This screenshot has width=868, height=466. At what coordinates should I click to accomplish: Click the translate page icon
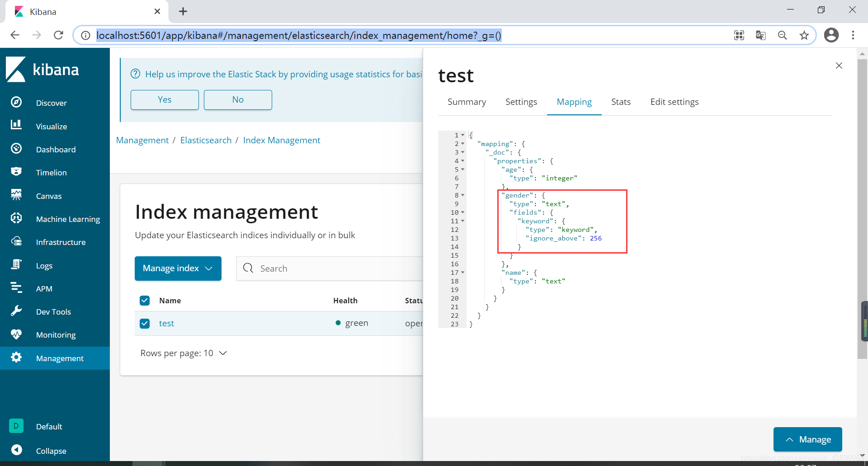[x=761, y=35]
